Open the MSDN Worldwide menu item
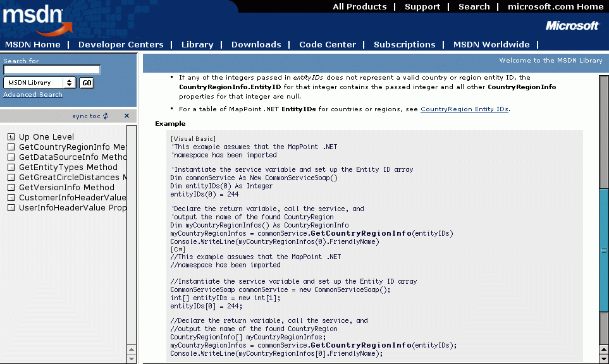 click(x=491, y=45)
